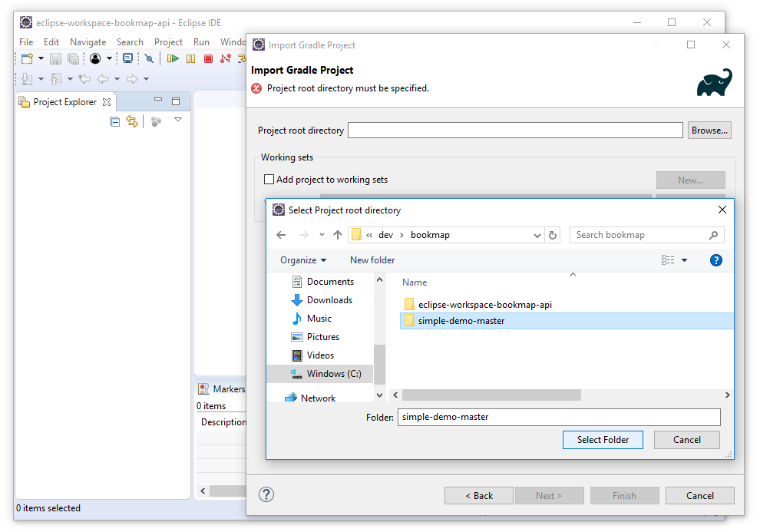Expand the view options dropdown arrow
Screen dimensions: 760x532
pos(685,260)
